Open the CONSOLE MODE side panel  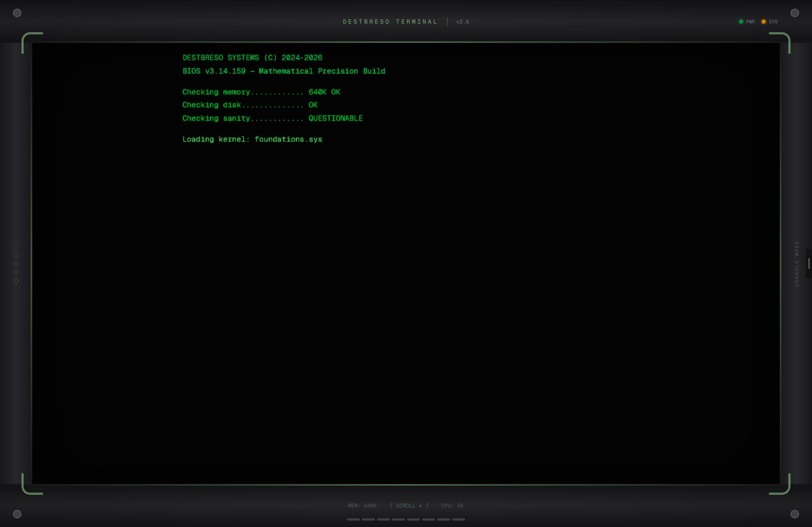(797, 263)
